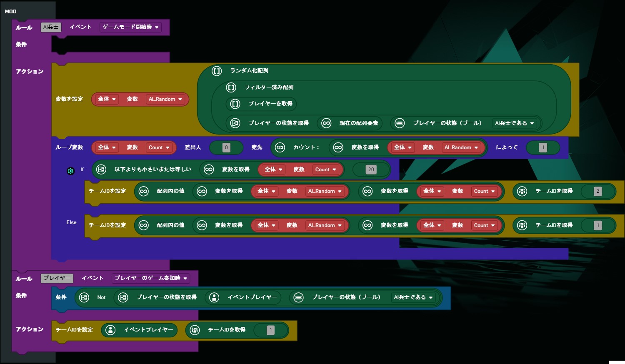Screen dimensions: 625x364
Task: Open the プレイヤーのゲーム参加時 event dropdown
Action: pyautogui.click(x=151, y=278)
